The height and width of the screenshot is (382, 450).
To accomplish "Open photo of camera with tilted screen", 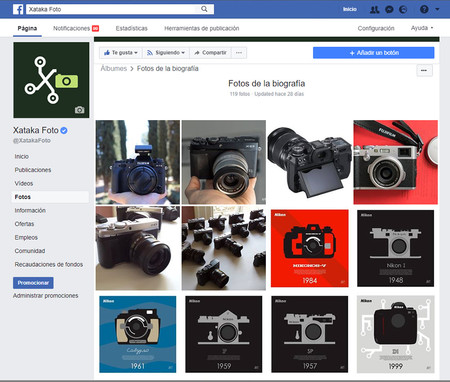I will coord(310,162).
